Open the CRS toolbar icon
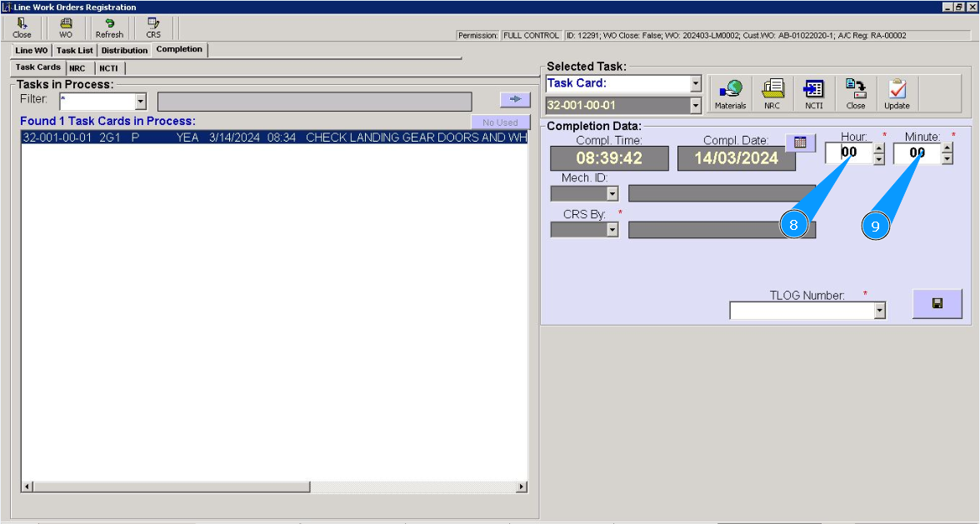The image size is (980, 524). pos(153,28)
